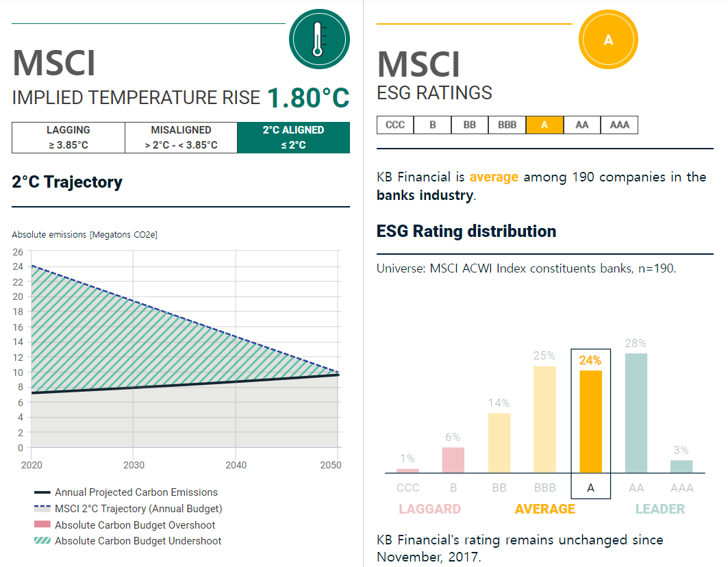Click the 2050 x-axis label
728x567 pixels.
tap(331, 465)
